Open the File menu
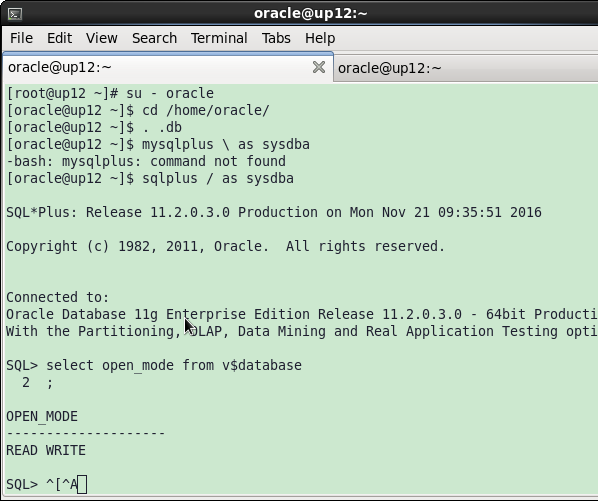Image resolution: width=598 pixels, height=501 pixels. click(21, 38)
